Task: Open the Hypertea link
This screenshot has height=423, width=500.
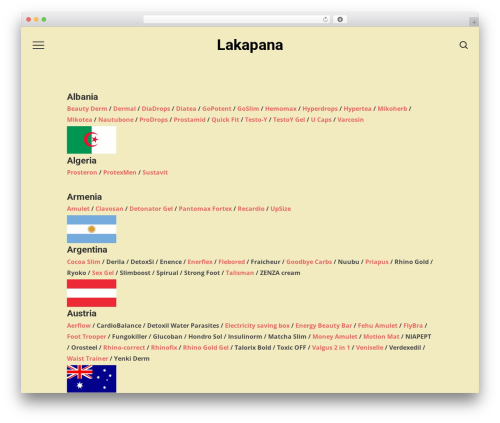Action: (357, 109)
